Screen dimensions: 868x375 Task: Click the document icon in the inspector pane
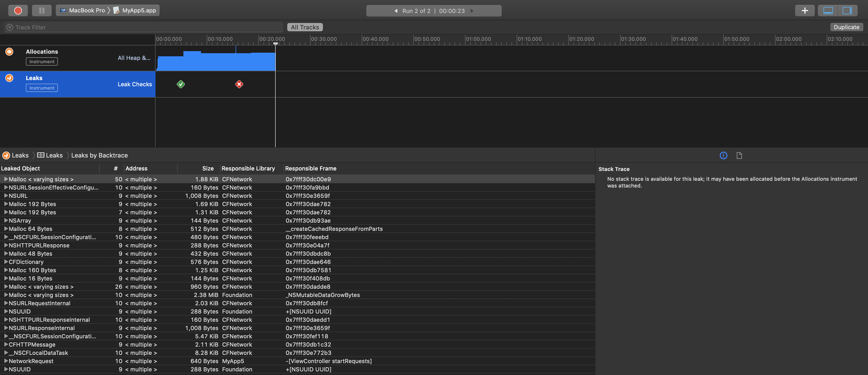739,155
